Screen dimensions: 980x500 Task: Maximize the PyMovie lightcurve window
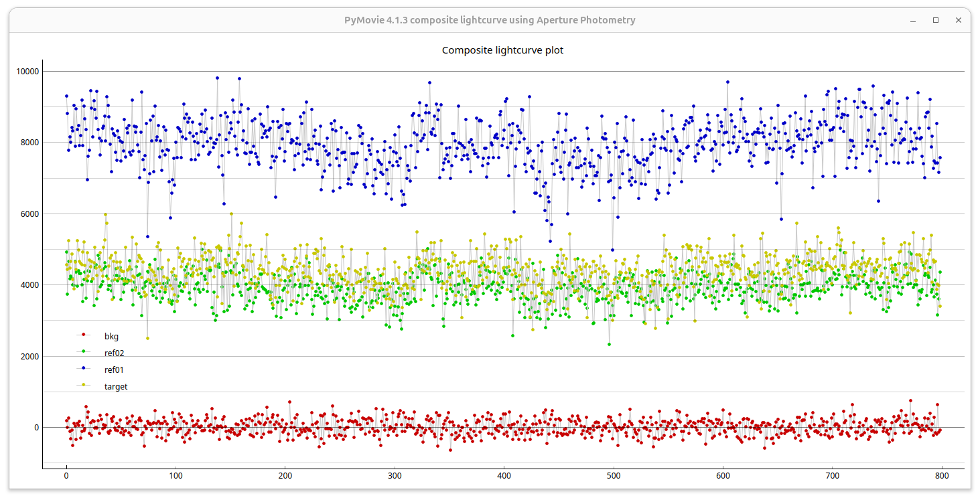tap(936, 20)
